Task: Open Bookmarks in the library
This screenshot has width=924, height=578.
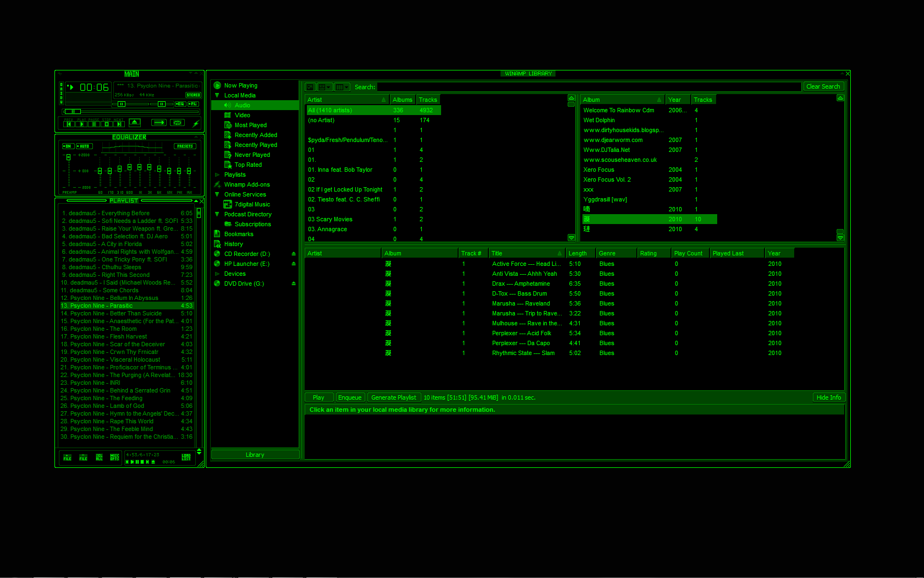Action: tap(239, 234)
